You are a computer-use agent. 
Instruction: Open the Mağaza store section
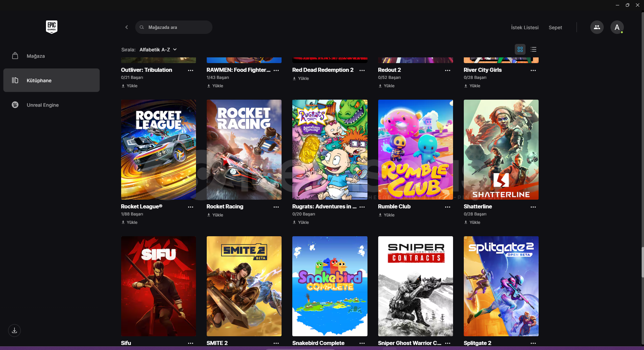coord(51,56)
